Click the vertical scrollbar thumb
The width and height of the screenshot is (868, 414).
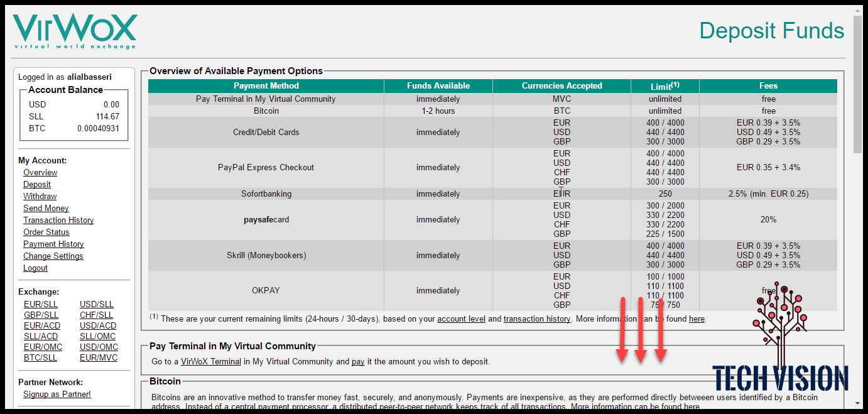858,84
